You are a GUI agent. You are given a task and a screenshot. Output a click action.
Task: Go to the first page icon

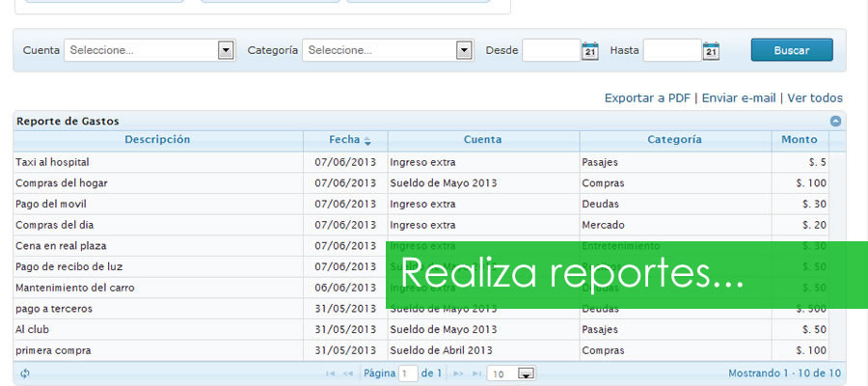(331, 373)
